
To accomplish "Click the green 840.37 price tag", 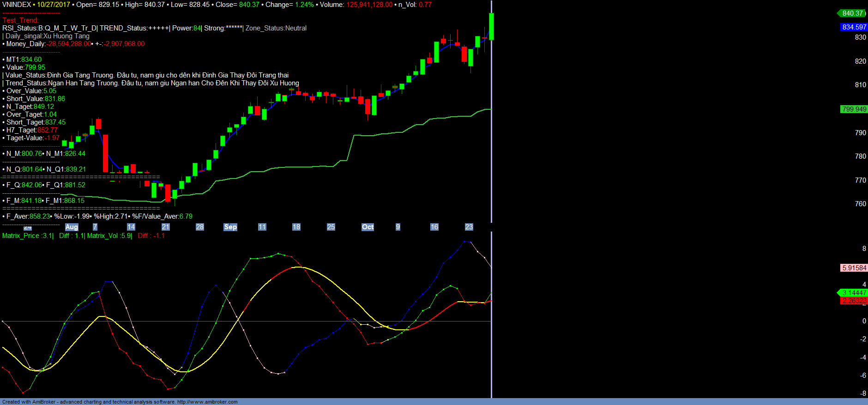I will click(852, 13).
